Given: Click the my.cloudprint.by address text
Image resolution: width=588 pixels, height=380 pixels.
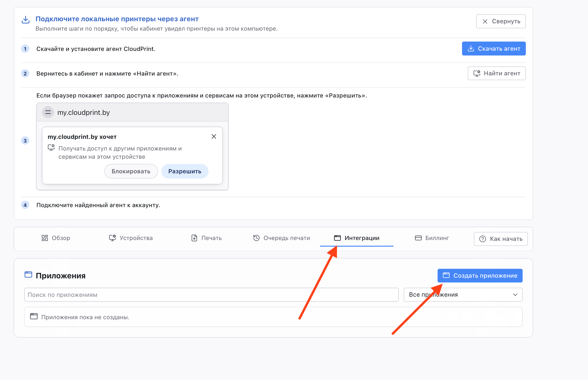Looking at the screenshot, I should click(x=83, y=113).
